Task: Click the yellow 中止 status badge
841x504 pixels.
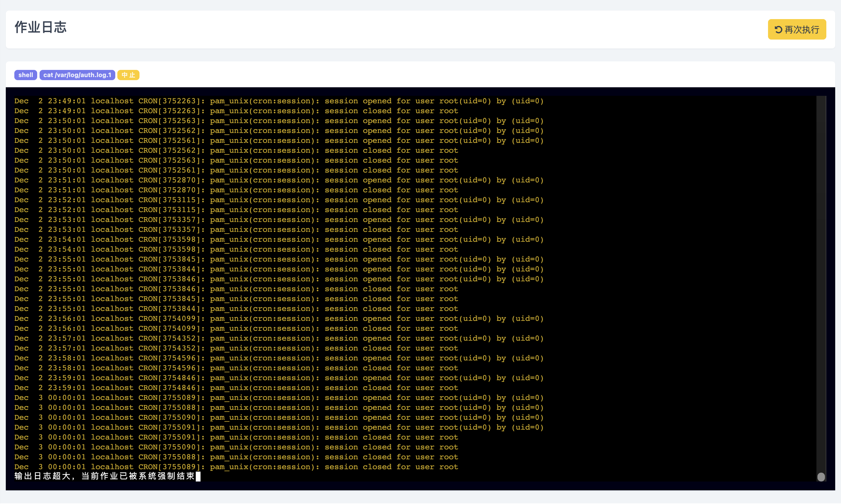Action: coord(128,75)
